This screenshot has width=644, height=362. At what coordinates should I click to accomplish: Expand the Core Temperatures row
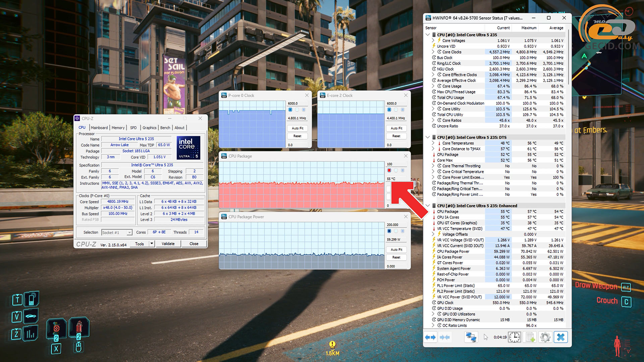[x=433, y=143]
